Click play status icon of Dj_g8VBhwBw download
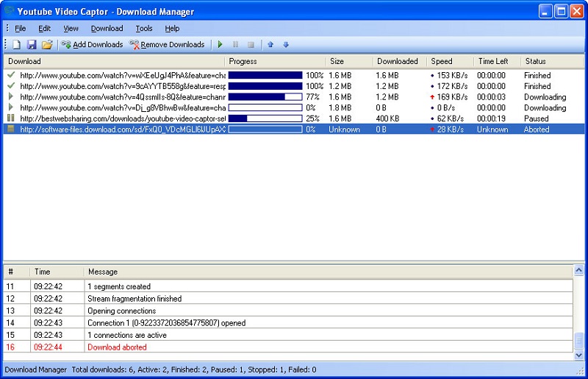 pos(11,107)
